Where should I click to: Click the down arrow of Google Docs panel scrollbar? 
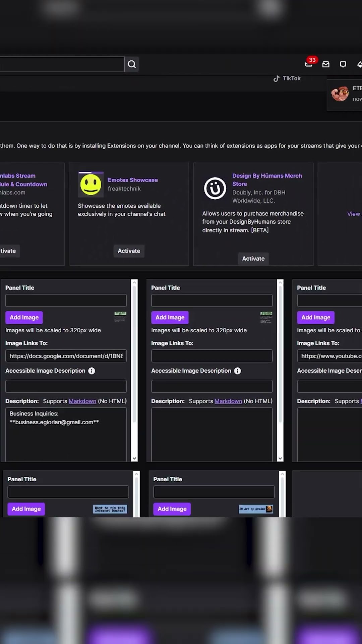click(x=134, y=458)
